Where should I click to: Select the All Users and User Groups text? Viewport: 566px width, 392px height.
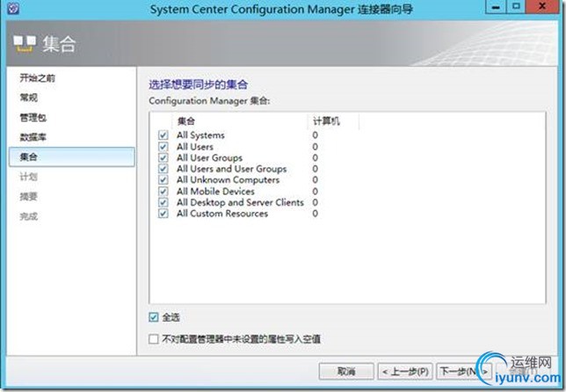pos(231,169)
